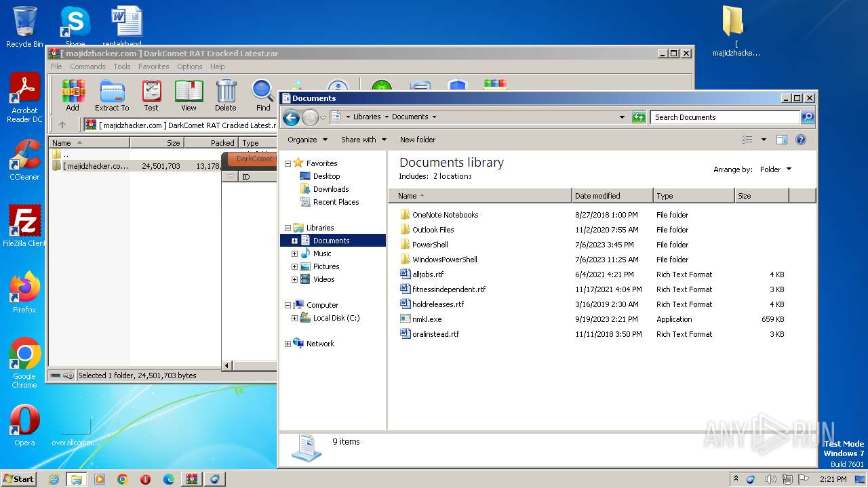
Task: Expand Pictures library node
Action: coord(294,266)
